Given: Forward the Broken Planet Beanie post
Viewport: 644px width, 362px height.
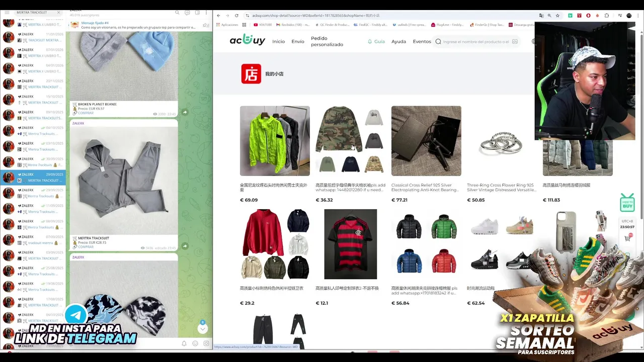Looking at the screenshot, I should point(185,112).
